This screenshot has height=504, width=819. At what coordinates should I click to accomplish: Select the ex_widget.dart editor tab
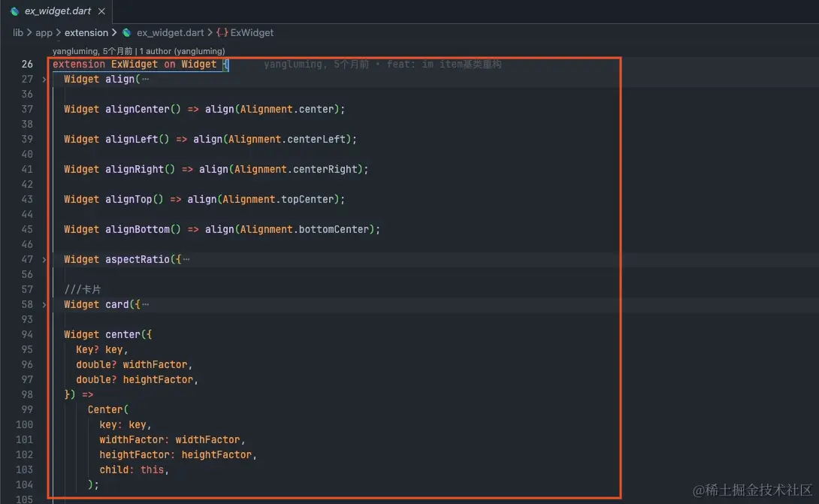click(57, 11)
